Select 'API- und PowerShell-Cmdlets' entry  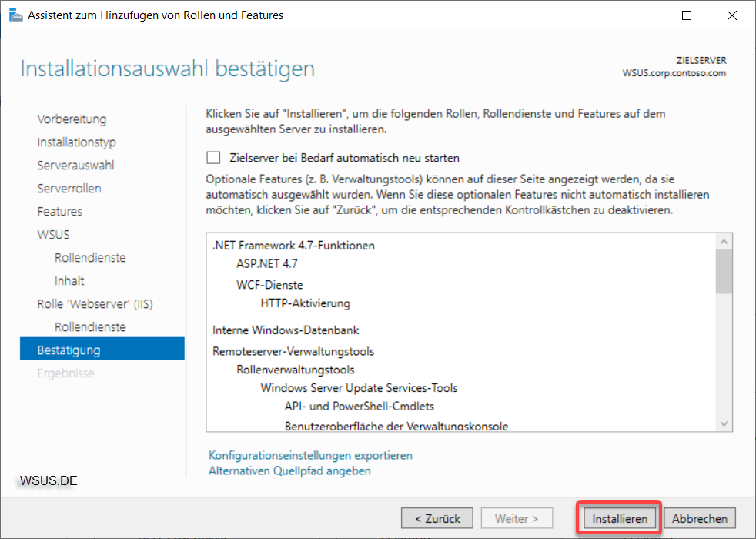pos(360,407)
